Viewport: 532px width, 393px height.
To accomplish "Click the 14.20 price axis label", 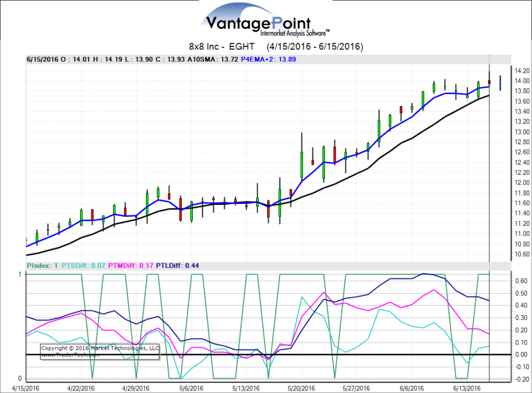I will point(522,71).
